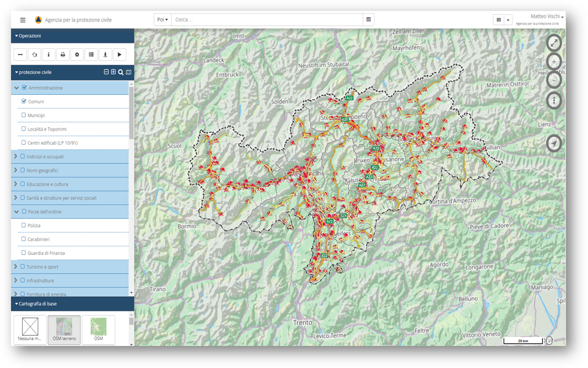Expand the Turismo e sport group

click(x=16, y=267)
